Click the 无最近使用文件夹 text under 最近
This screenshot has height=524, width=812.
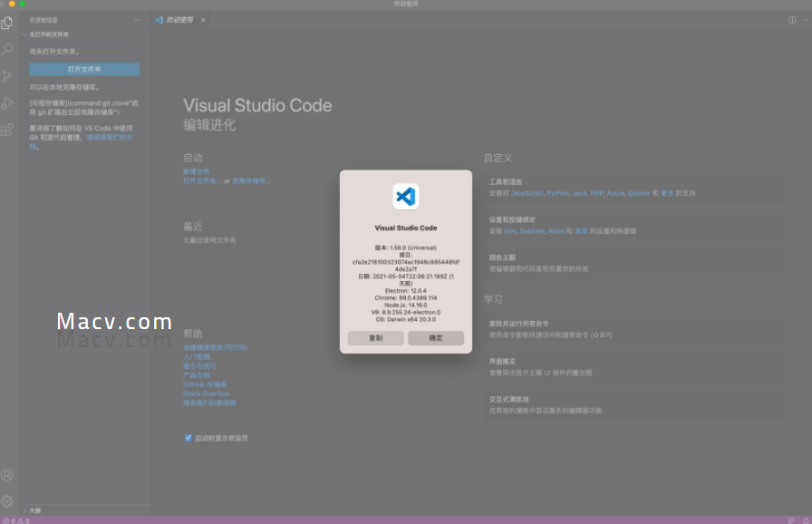click(209, 240)
